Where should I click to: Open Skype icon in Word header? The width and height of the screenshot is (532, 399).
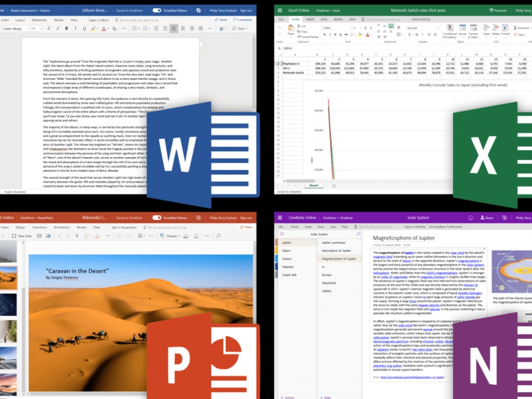(x=198, y=11)
